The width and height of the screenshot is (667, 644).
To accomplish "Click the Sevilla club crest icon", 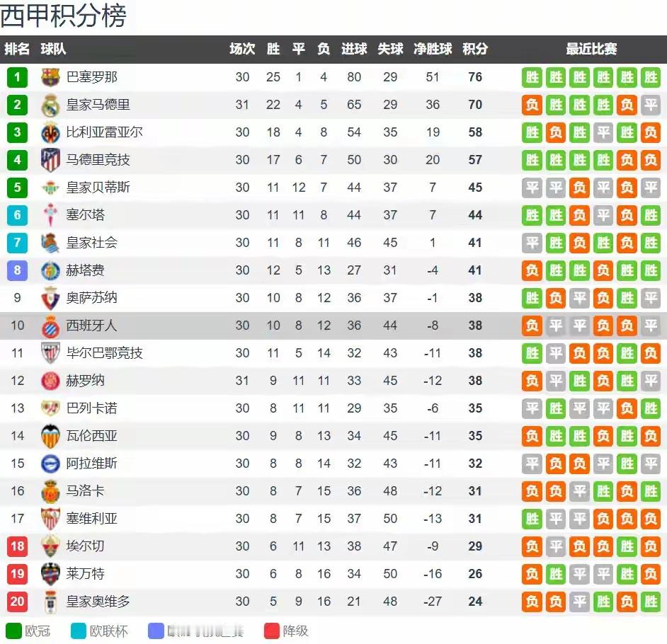I will (51, 519).
